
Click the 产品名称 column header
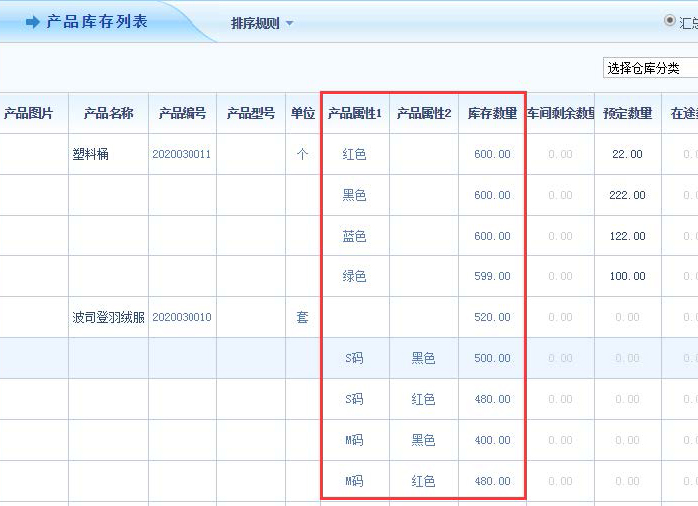108,113
